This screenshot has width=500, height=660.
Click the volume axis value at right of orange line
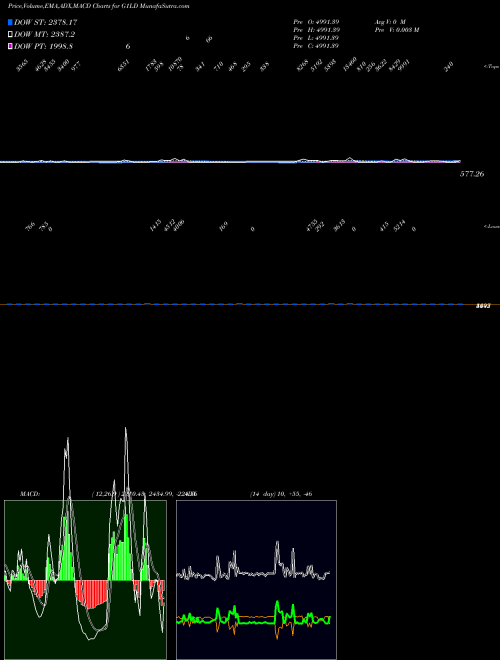click(483, 306)
